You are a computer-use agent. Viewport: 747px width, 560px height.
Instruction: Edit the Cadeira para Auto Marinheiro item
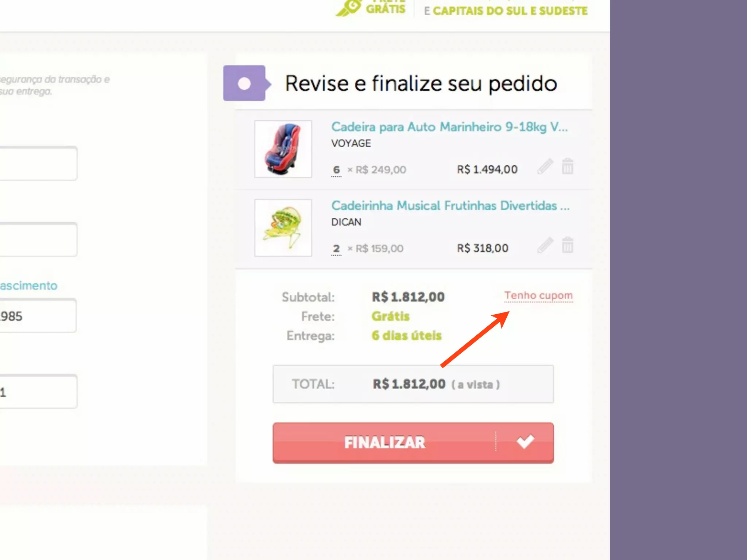545,166
